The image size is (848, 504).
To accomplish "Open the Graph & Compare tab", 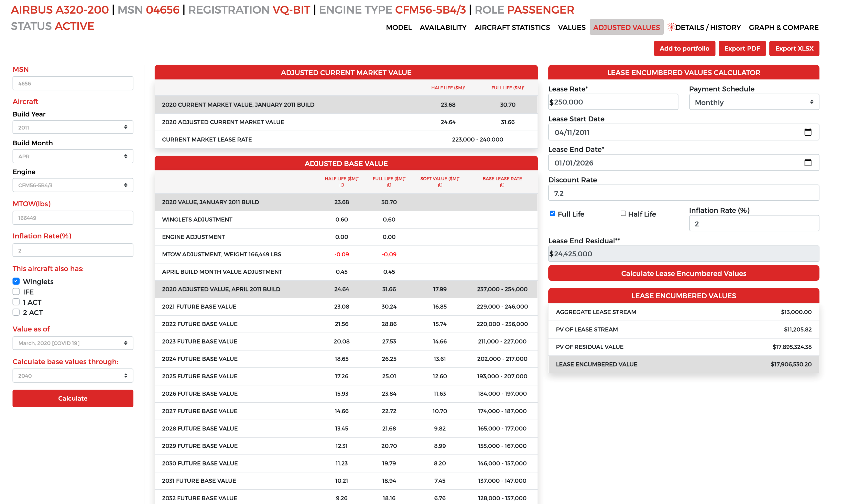I will tap(783, 27).
